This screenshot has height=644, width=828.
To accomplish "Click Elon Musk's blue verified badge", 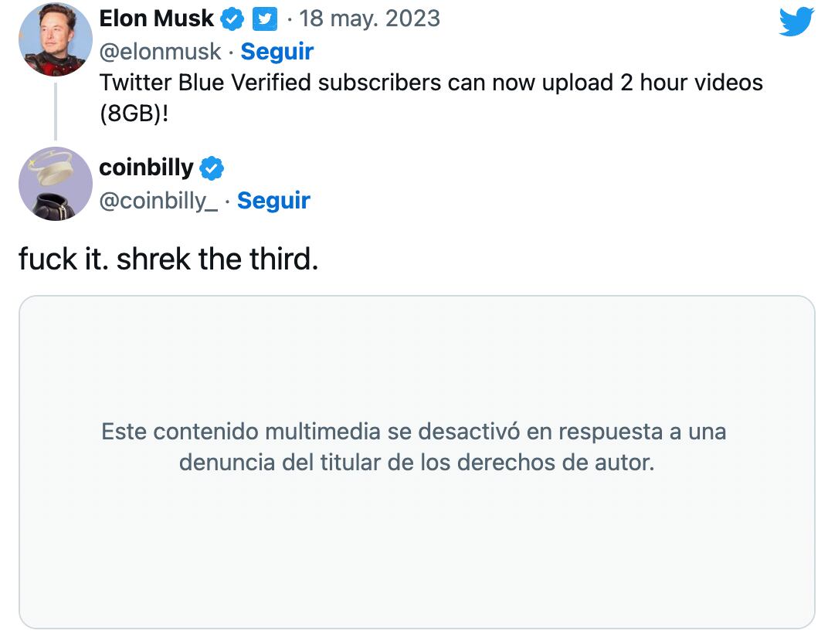I will pyautogui.click(x=230, y=19).
